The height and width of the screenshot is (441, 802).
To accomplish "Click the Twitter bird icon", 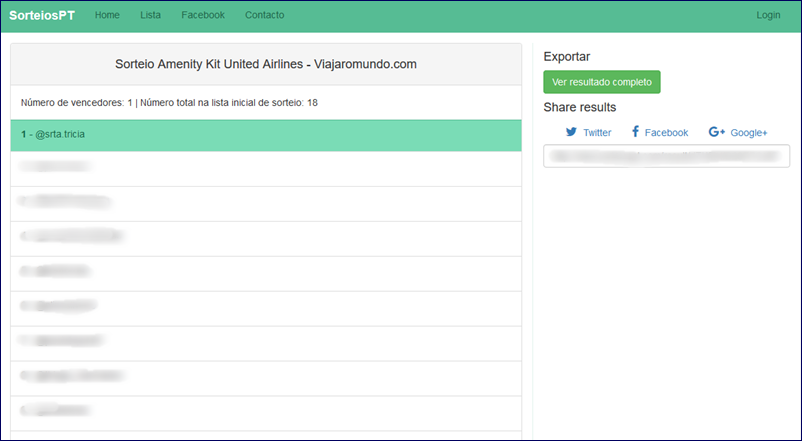I will 571,132.
